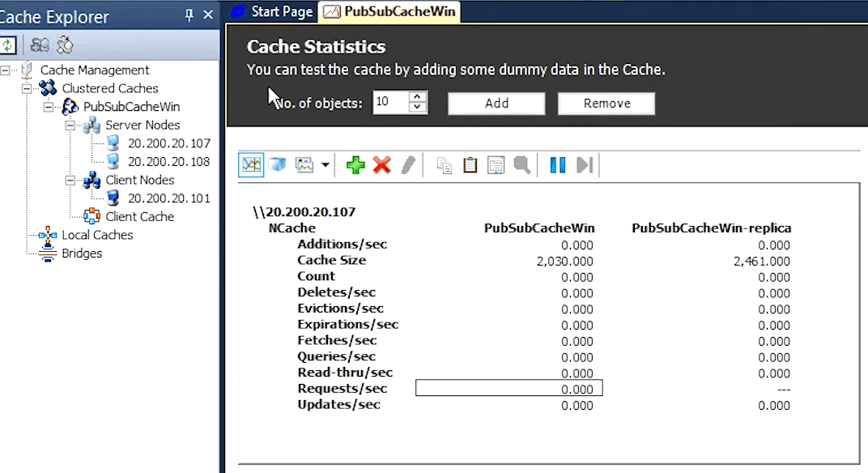This screenshot has height=473, width=868.
Task: Select the Clustered Caches tree item
Action: coord(110,88)
